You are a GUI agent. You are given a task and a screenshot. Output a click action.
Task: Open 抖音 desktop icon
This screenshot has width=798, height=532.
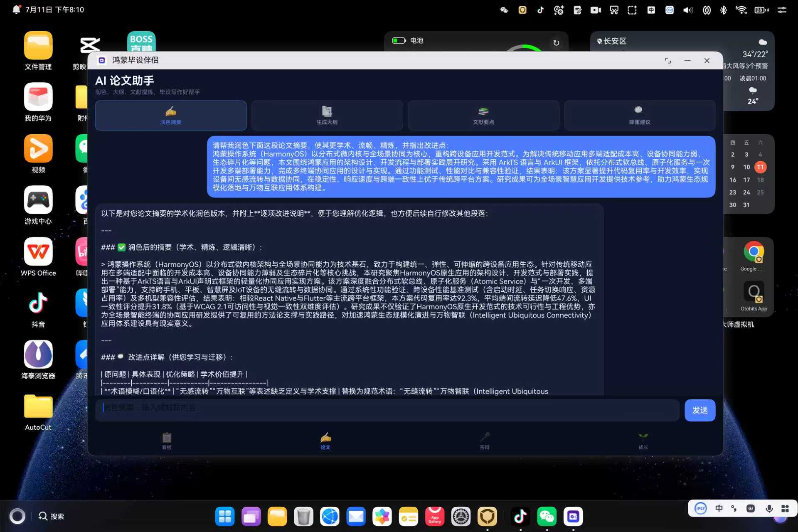click(38, 308)
